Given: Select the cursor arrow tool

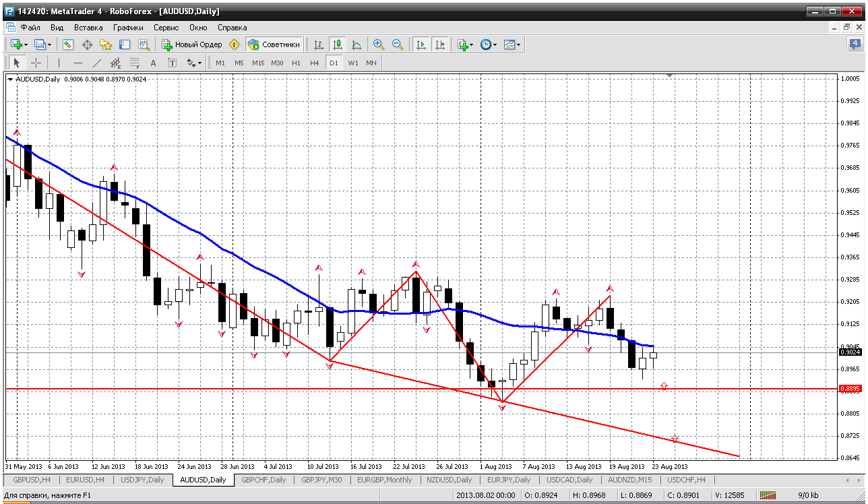Looking at the screenshot, I should point(17,63).
